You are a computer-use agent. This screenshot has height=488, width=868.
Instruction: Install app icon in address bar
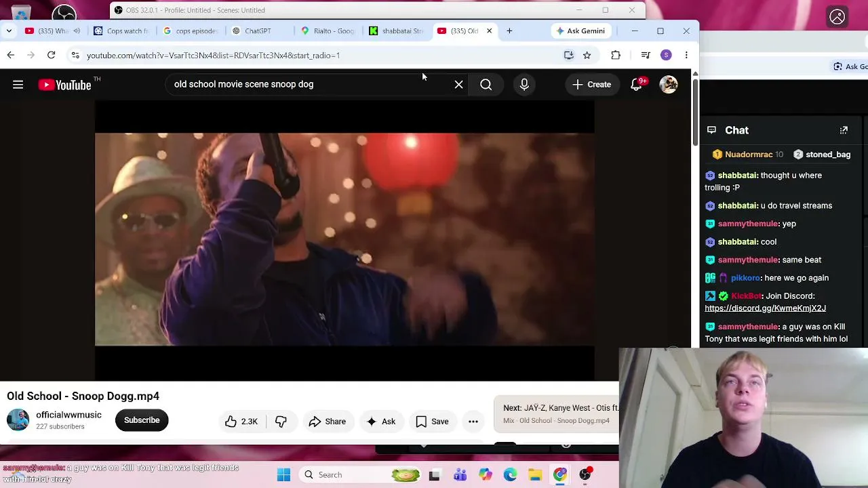tap(569, 56)
